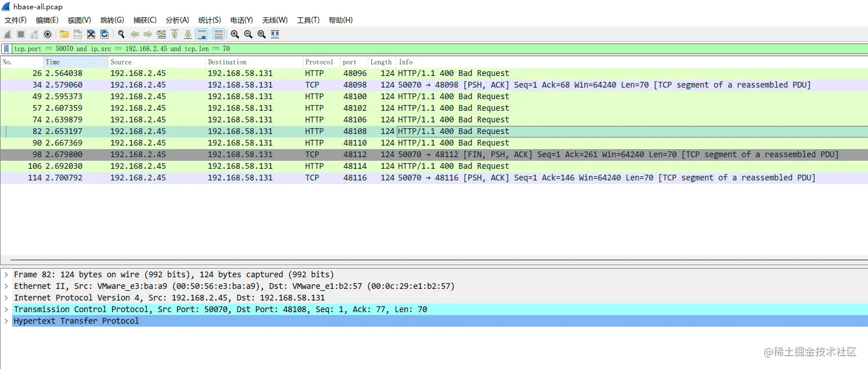Image resolution: width=868 pixels, height=369 pixels.
Task: Open capture options gear icon
Action: 48,34
